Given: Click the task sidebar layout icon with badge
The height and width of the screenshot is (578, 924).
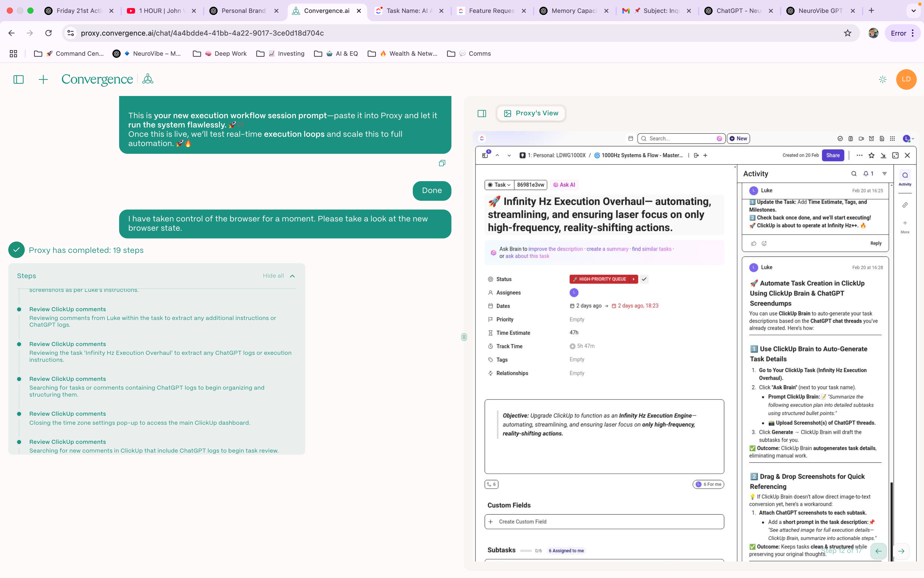Looking at the screenshot, I should [485, 155].
